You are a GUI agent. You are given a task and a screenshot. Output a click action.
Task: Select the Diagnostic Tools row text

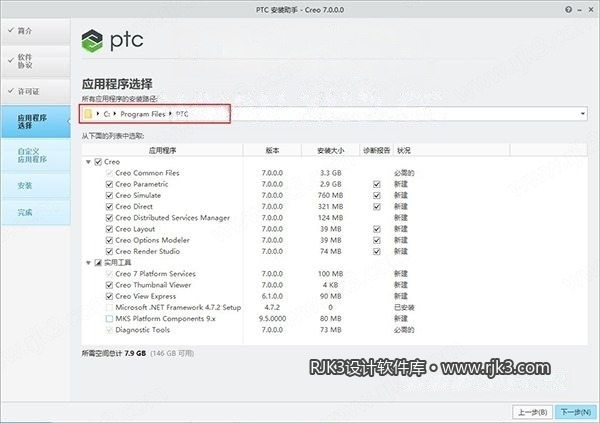click(142, 330)
